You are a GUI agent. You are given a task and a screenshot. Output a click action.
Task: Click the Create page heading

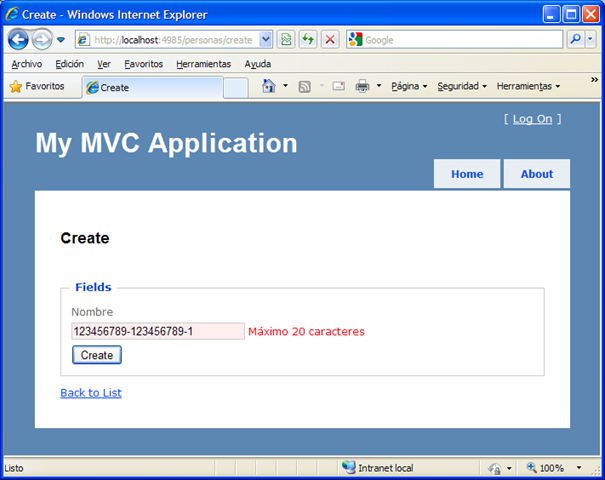click(85, 238)
